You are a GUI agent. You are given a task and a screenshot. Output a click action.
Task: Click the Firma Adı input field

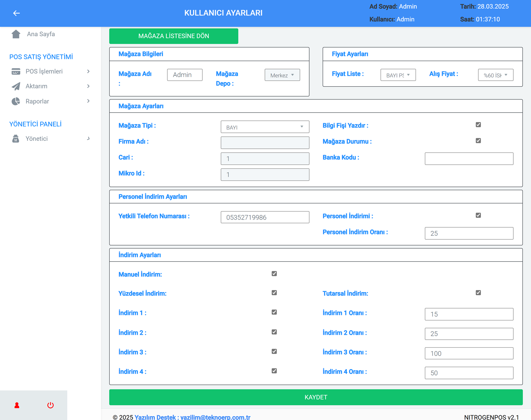click(x=265, y=143)
